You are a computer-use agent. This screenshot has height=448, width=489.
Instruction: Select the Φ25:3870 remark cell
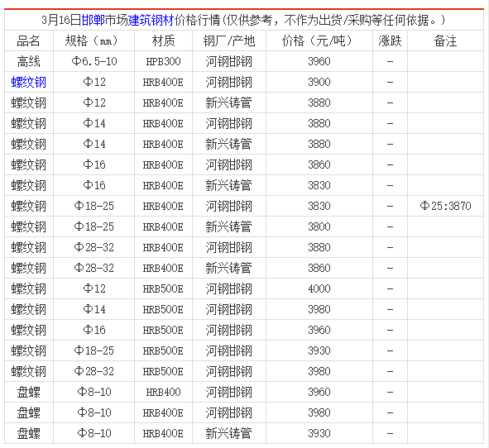pyautogui.click(x=446, y=206)
